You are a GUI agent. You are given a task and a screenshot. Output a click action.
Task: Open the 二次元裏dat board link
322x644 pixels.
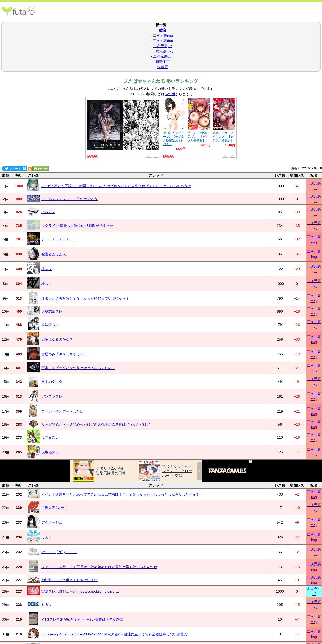click(163, 56)
